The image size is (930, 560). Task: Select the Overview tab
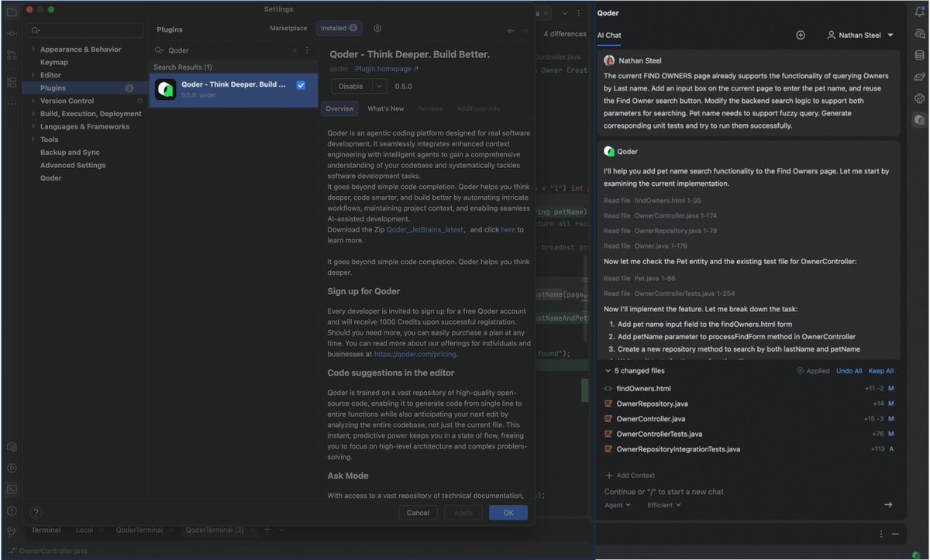339,108
